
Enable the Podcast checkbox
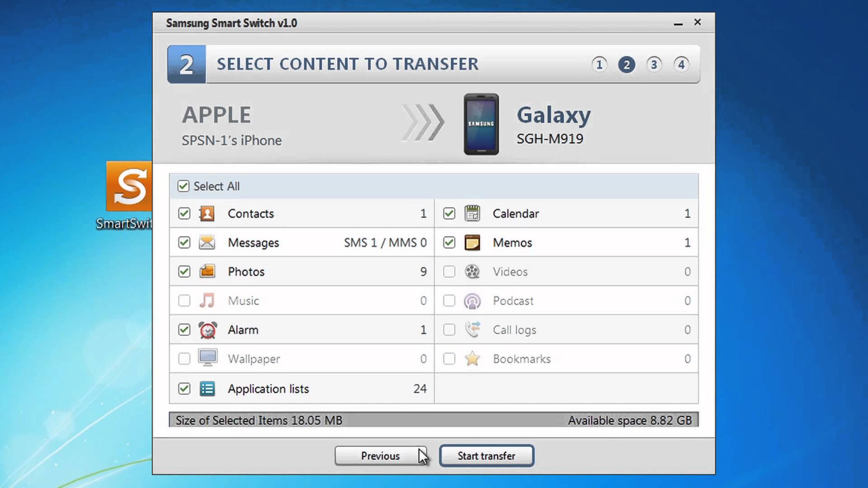(448, 300)
